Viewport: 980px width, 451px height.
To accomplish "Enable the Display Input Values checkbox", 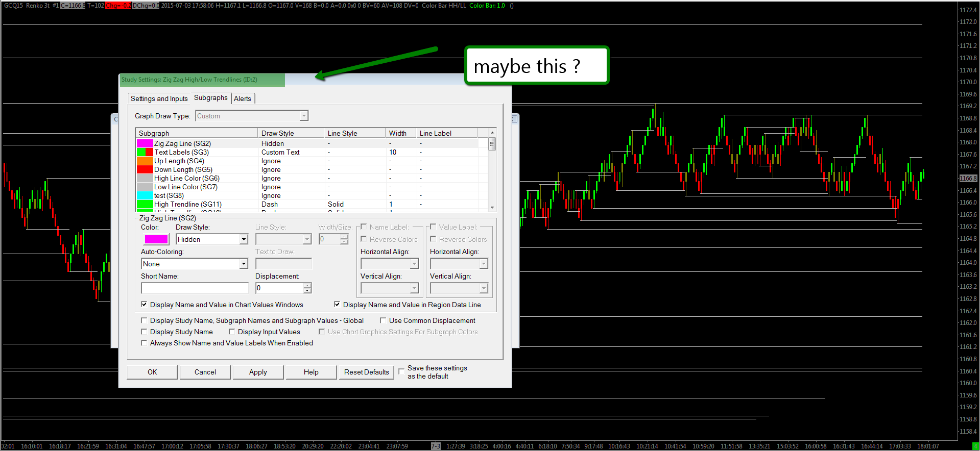I will (x=232, y=332).
